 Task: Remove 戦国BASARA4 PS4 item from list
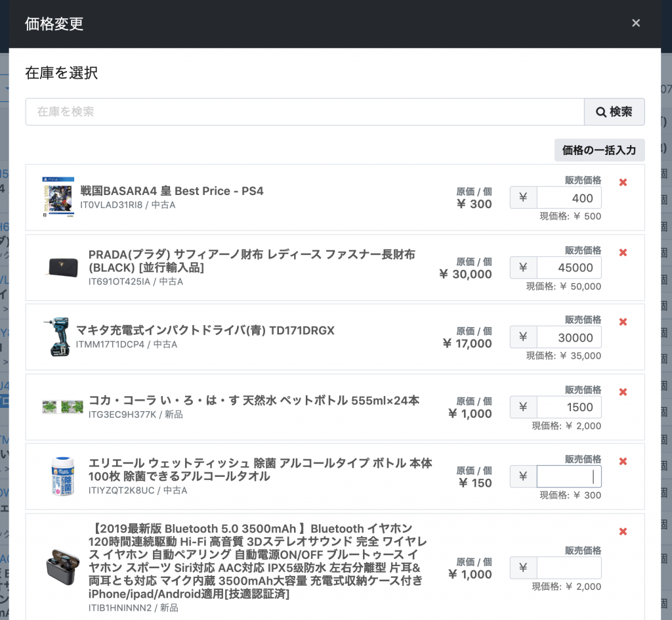click(623, 183)
